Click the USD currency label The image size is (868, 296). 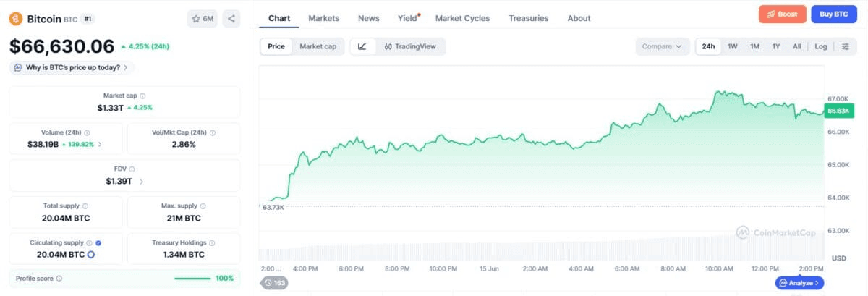tap(839, 258)
